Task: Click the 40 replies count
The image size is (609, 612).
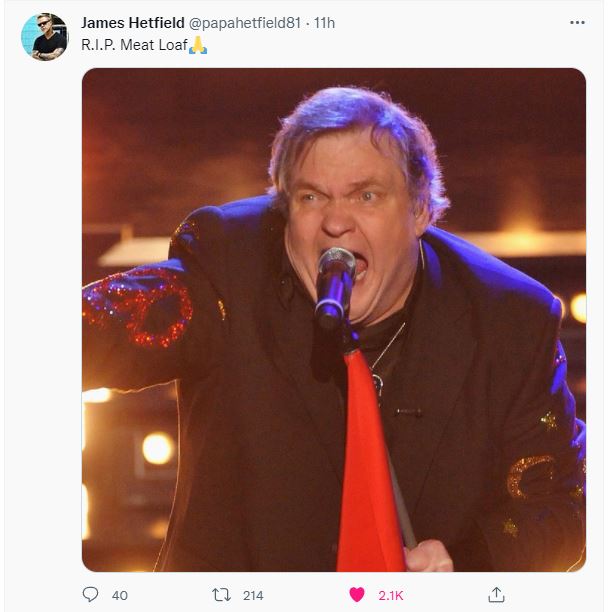Action: click(x=119, y=595)
